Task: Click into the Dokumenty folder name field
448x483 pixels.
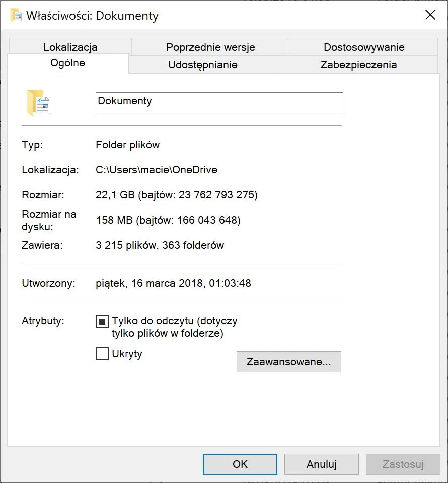Action: [219, 103]
